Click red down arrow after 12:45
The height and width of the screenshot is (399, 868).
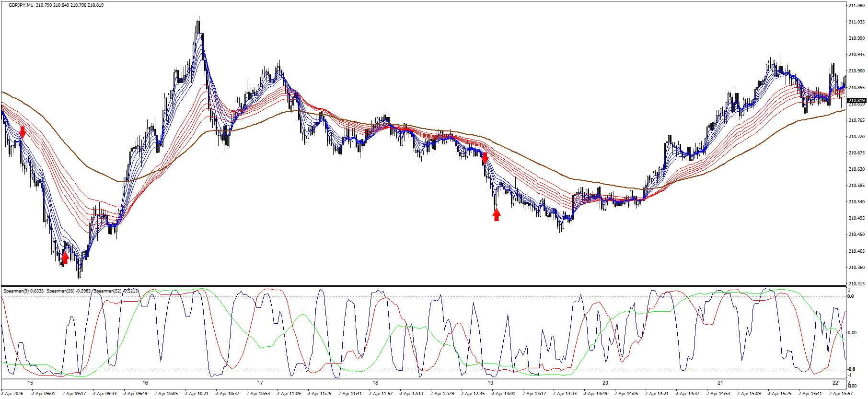tap(485, 158)
